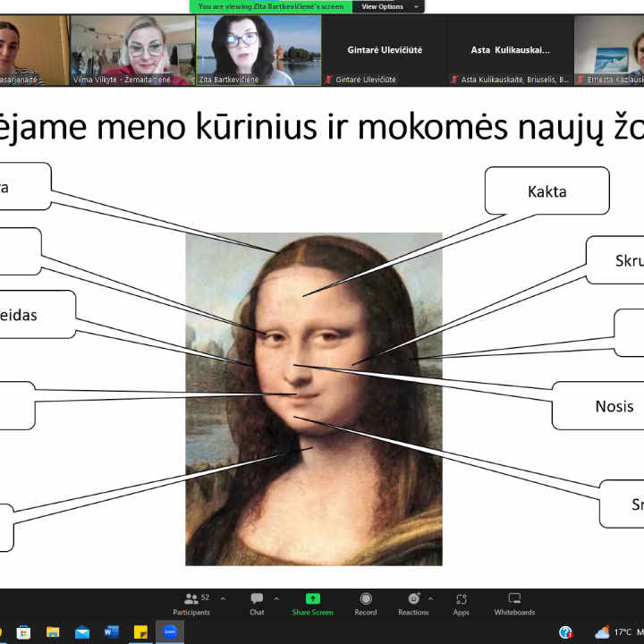Screen dimensions: 644x644
Task: Click the muted mic icon on Ernesta's tile
Action: click(x=580, y=80)
